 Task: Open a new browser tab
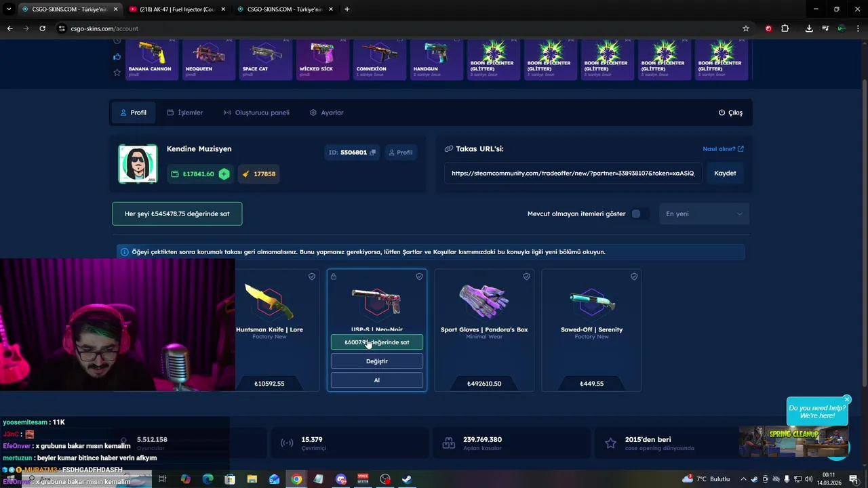click(347, 9)
